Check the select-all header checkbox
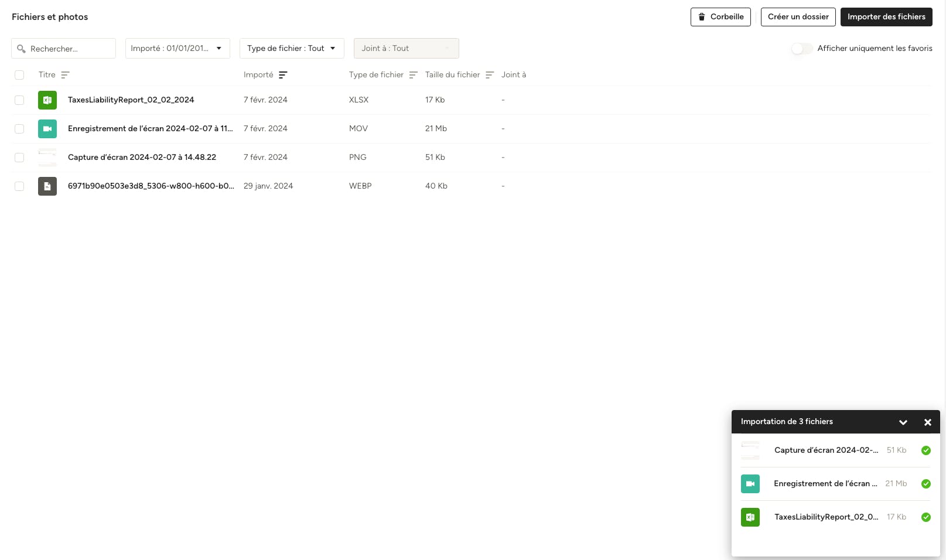The height and width of the screenshot is (560, 946). tap(19, 75)
